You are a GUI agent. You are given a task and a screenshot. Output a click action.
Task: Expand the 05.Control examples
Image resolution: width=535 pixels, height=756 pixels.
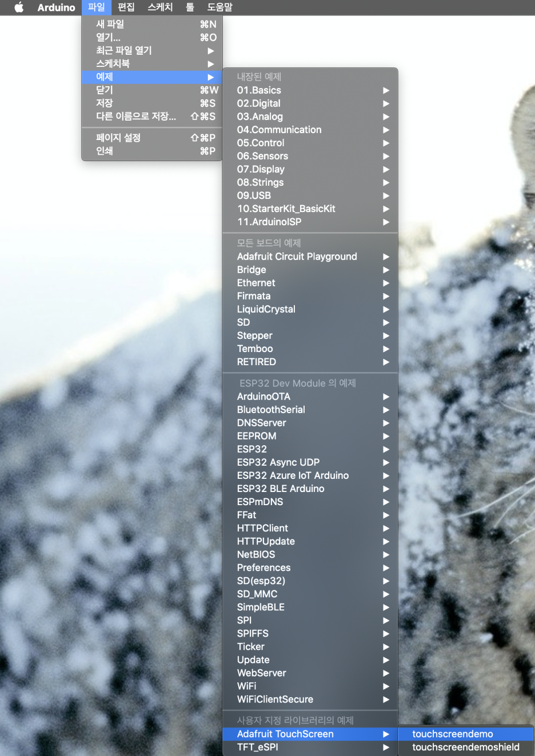tap(310, 143)
